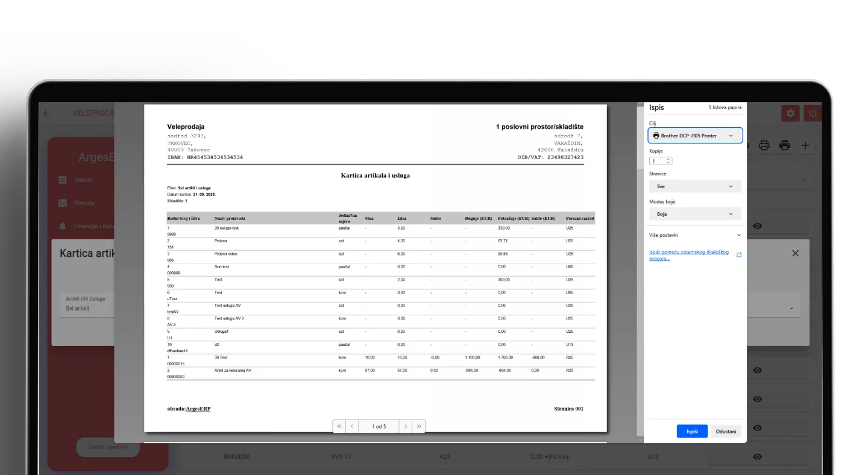The height and width of the screenshot is (475, 868).
Task: Click the red settings gear icon
Action: click(790, 113)
